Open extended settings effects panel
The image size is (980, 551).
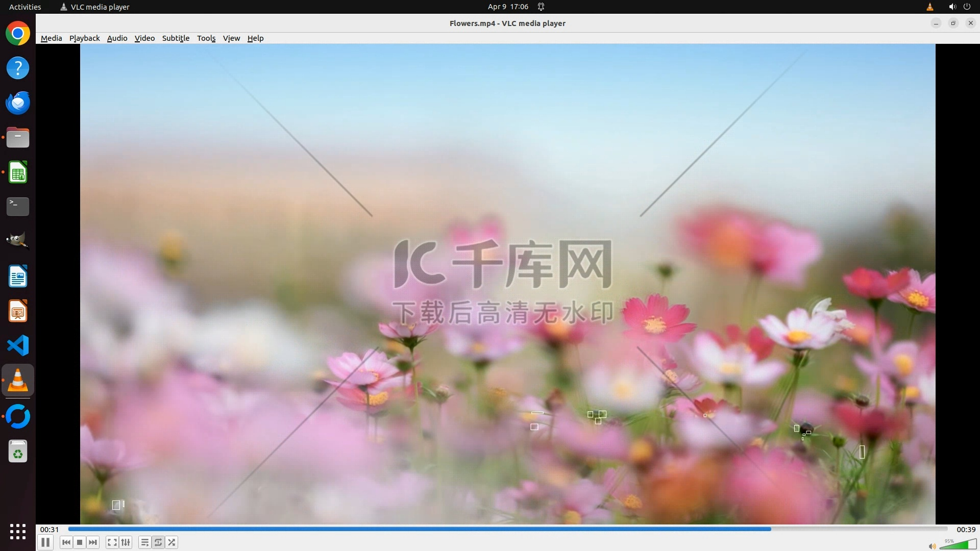(x=126, y=542)
